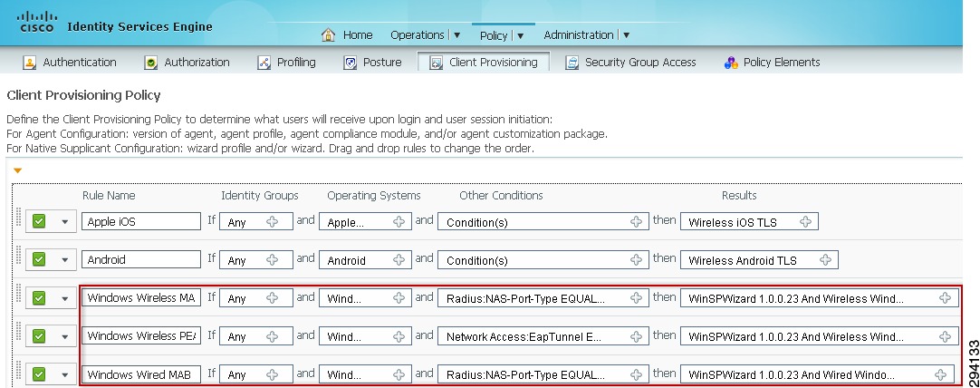
Task: Toggle Windows Wired MAB rule checkbox
Action: (39, 374)
